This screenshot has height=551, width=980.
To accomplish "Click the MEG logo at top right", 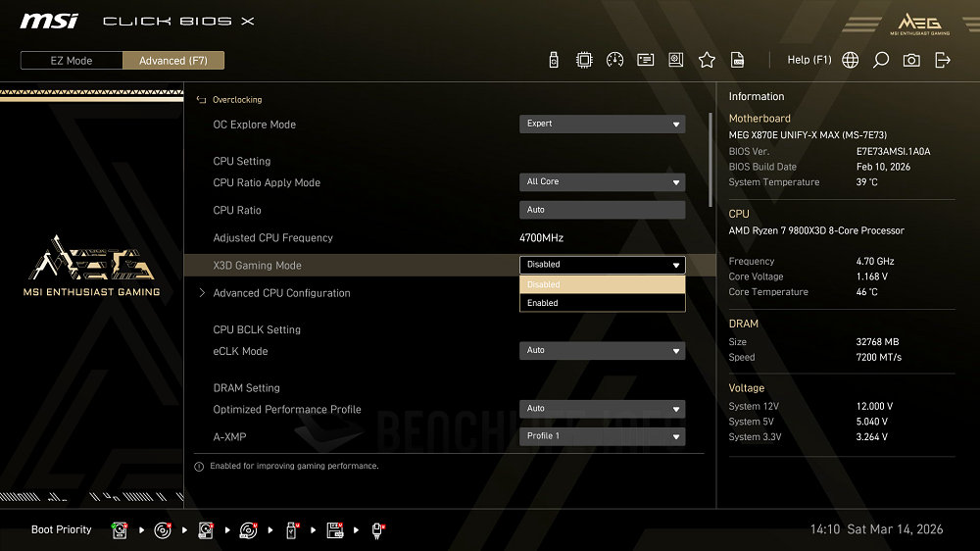I will coord(919,24).
